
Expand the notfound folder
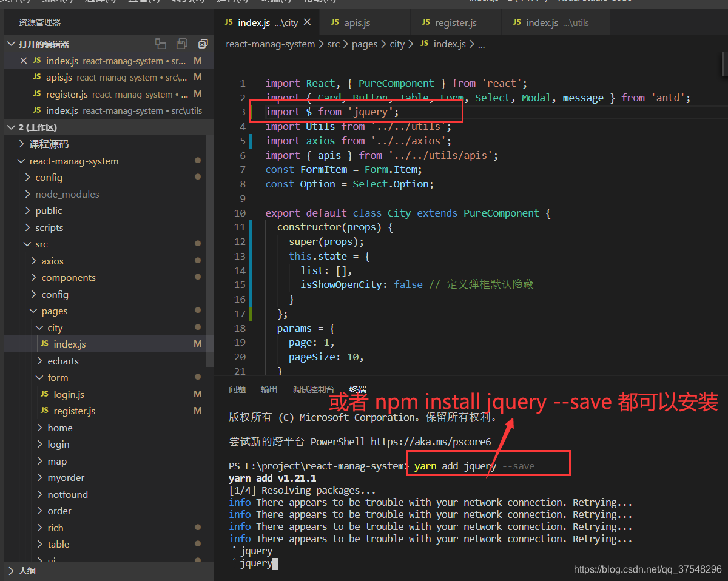(40, 494)
